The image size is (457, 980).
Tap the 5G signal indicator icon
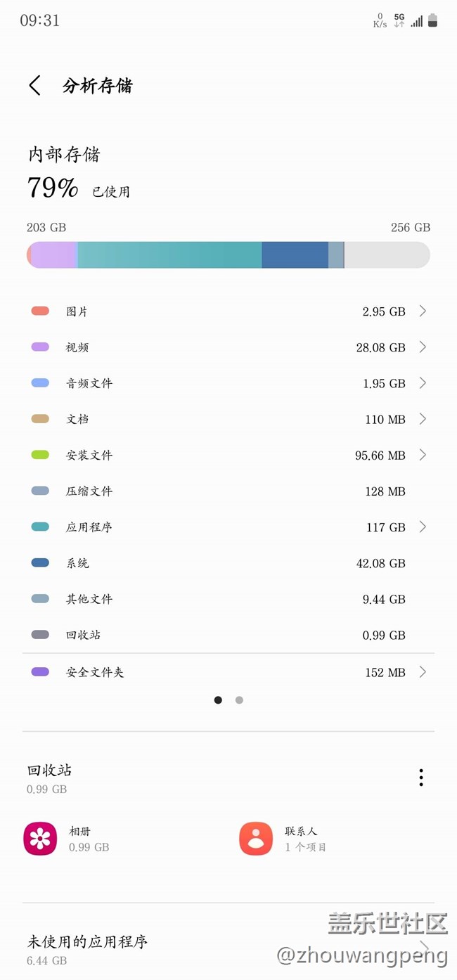[x=399, y=20]
